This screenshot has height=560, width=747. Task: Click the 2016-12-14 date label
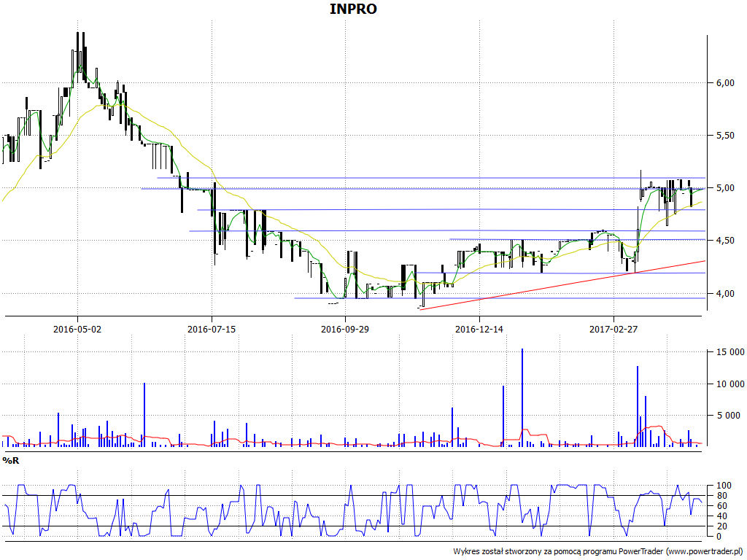pos(479,329)
